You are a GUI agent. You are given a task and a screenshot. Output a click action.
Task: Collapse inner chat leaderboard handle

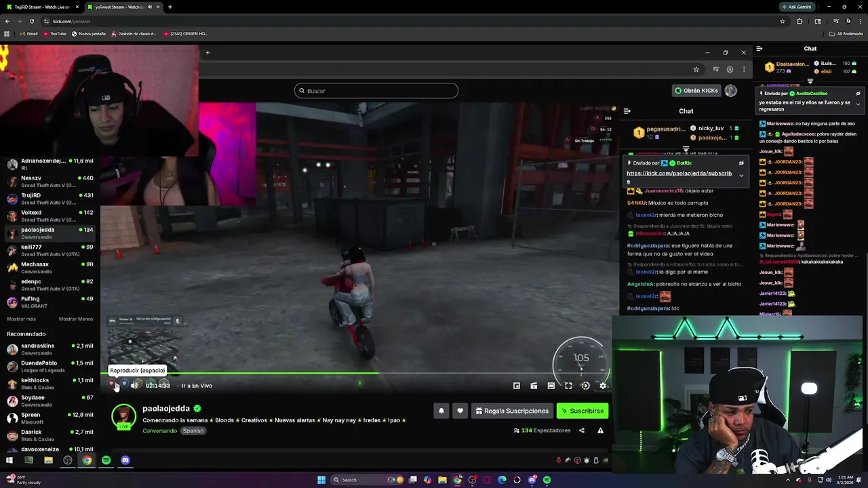coord(686,148)
